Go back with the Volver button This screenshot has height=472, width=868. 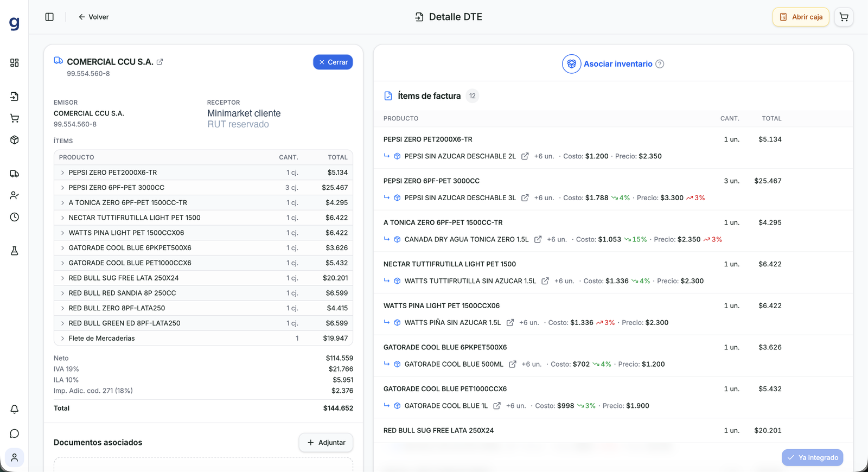(93, 17)
